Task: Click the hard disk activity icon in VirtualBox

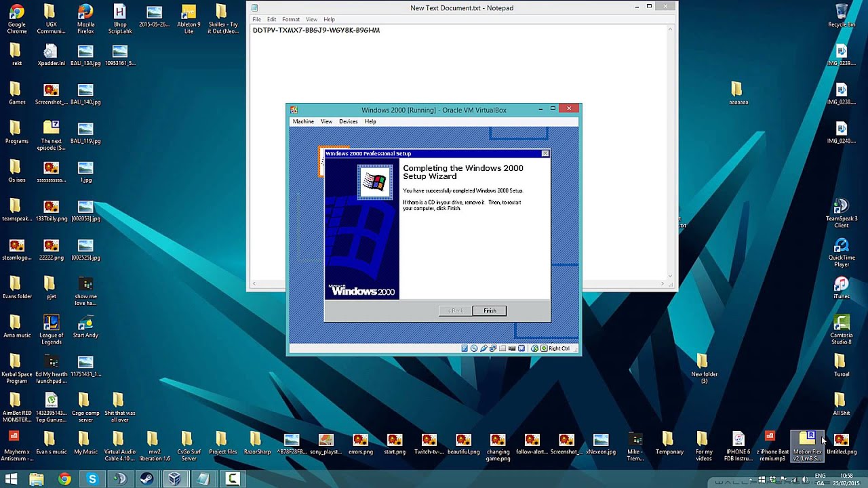Action: coord(465,348)
